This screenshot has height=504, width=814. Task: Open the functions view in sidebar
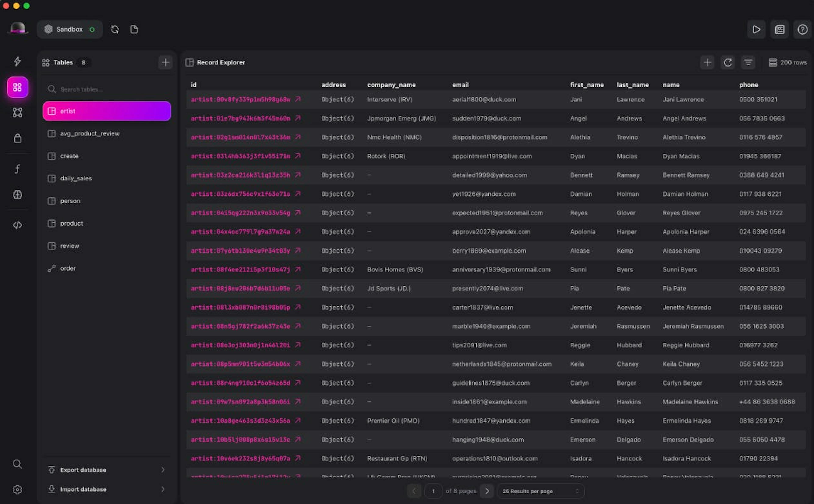click(x=17, y=169)
